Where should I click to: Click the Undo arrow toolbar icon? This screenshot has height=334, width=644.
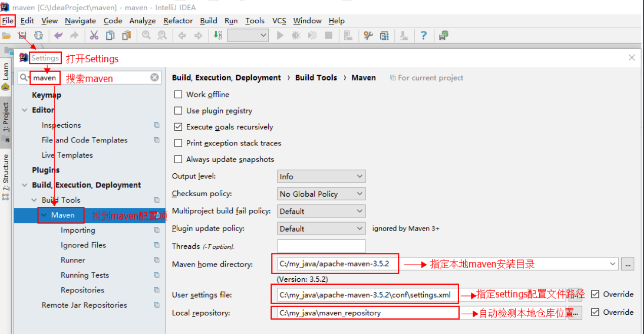pos(58,35)
